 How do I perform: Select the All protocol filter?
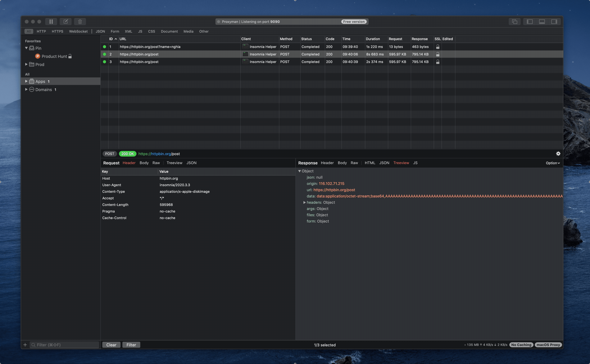(x=29, y=31)
